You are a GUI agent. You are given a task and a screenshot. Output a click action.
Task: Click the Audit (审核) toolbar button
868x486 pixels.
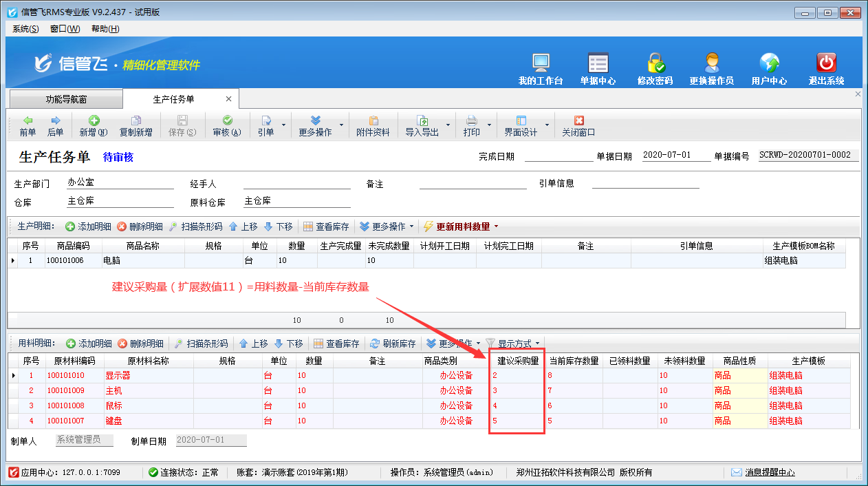(227, 125)
